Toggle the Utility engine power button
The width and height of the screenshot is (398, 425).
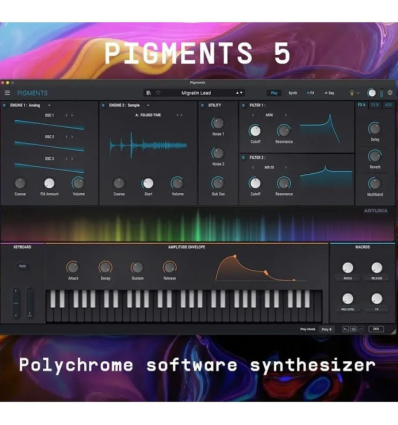(x=202, y=105)
